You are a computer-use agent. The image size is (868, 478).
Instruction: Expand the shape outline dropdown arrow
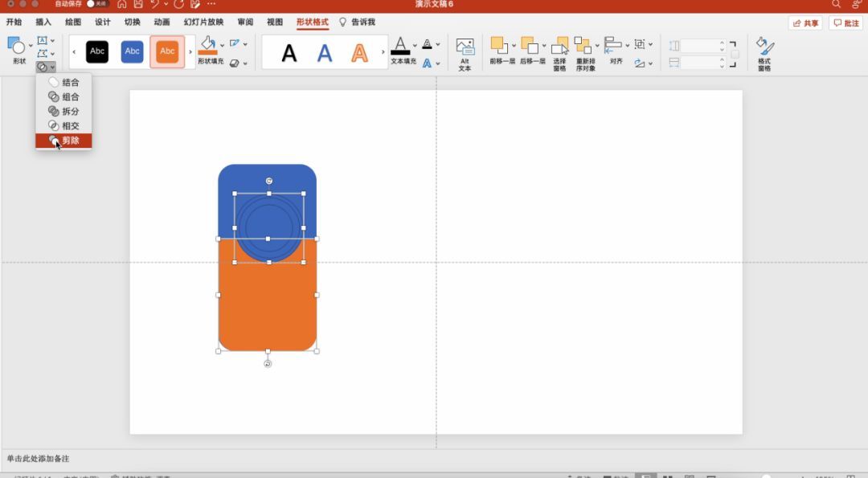tap(245, 43)
